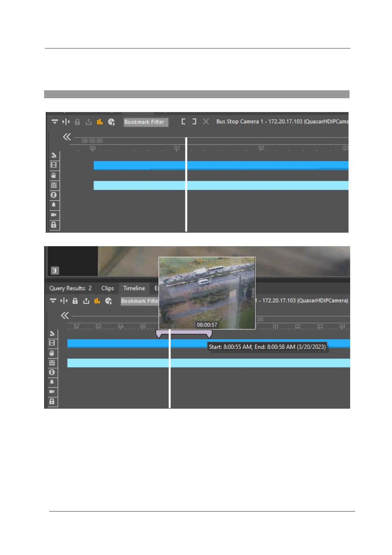The image size is (392, 555).
Task: Click the purple selection range marker on lower timeline
Action: click(x=184, y=334)
